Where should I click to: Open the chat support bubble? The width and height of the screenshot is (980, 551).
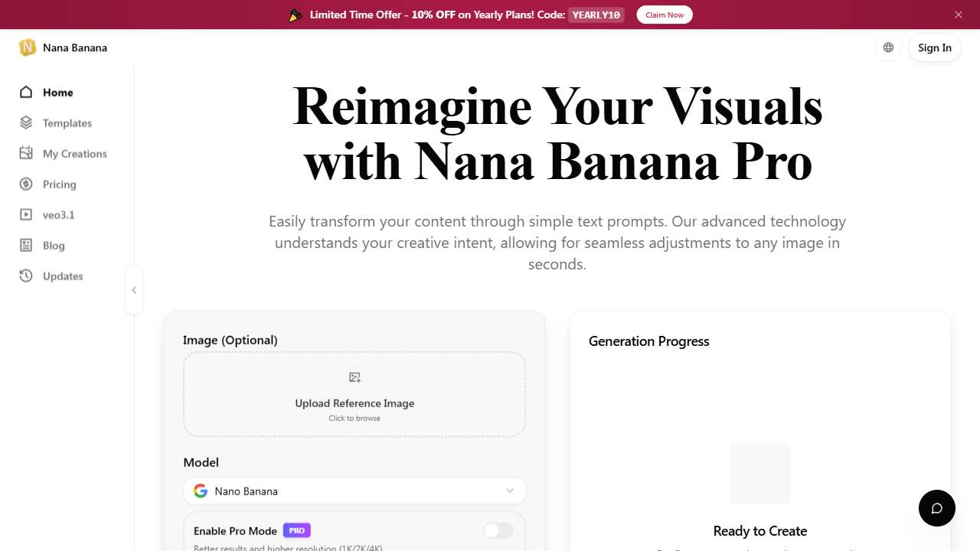click(936, 508)
